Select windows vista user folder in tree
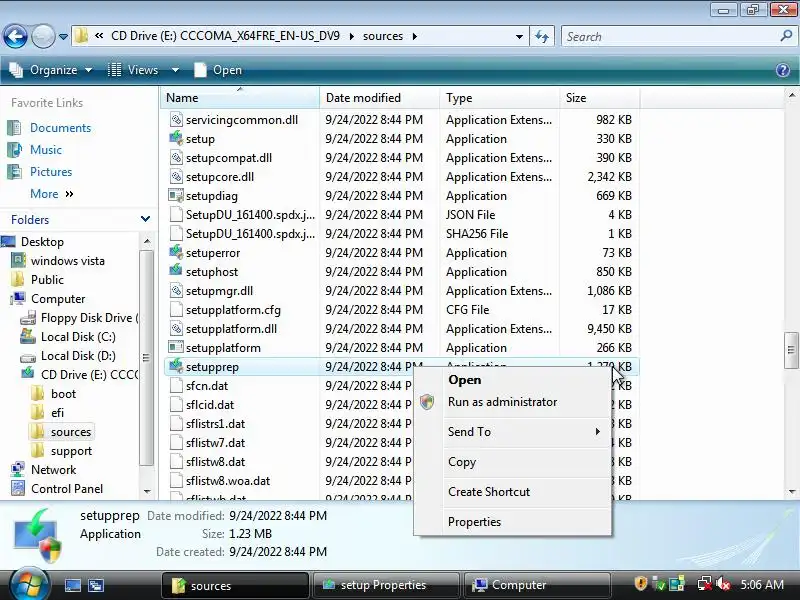Image resolution: width=800 pixels, height=600 pixels. (x=67, y=261)
